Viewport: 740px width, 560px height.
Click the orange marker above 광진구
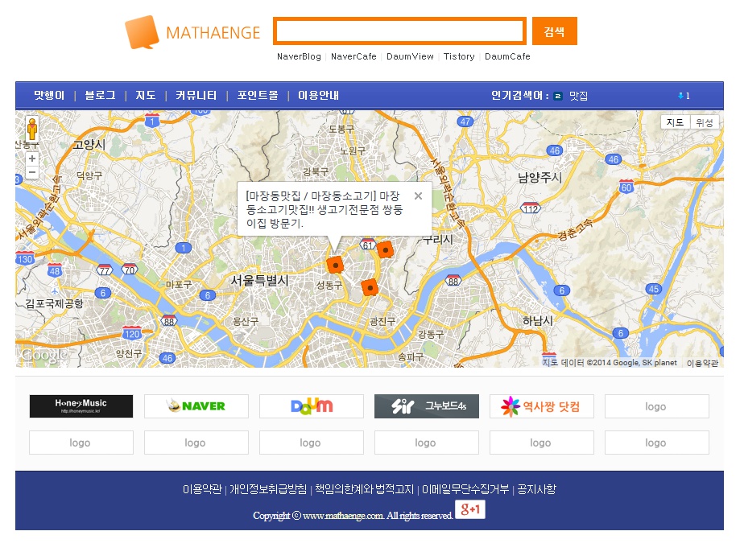coord(370,287)
